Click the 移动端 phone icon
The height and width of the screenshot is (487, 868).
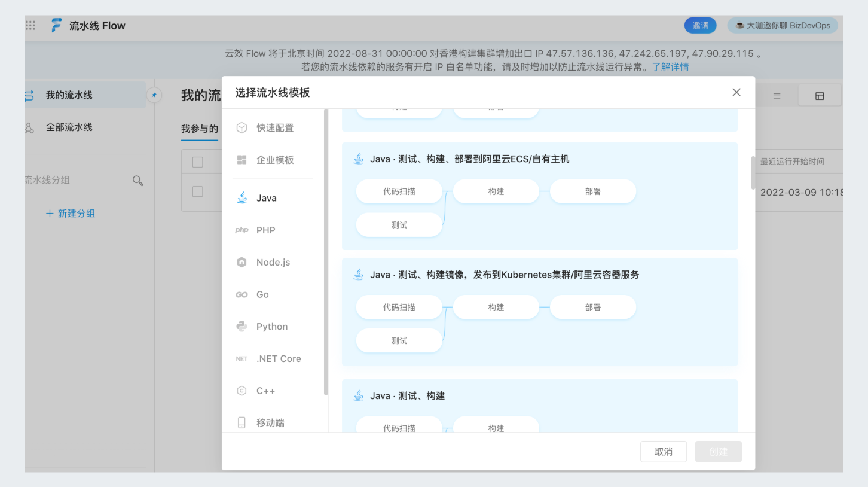click(x=242, y=423)
